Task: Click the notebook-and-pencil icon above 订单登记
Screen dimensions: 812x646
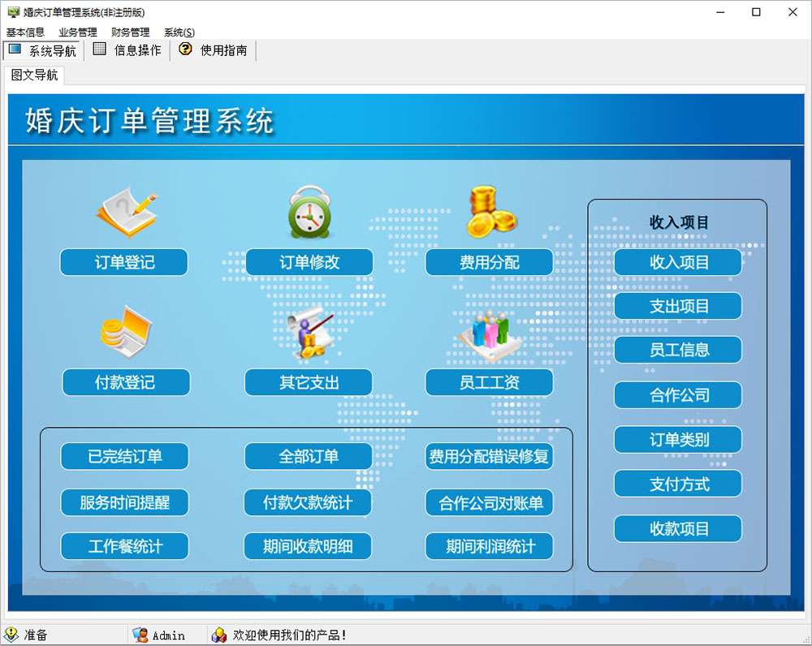Action: (x=127, y=213)
